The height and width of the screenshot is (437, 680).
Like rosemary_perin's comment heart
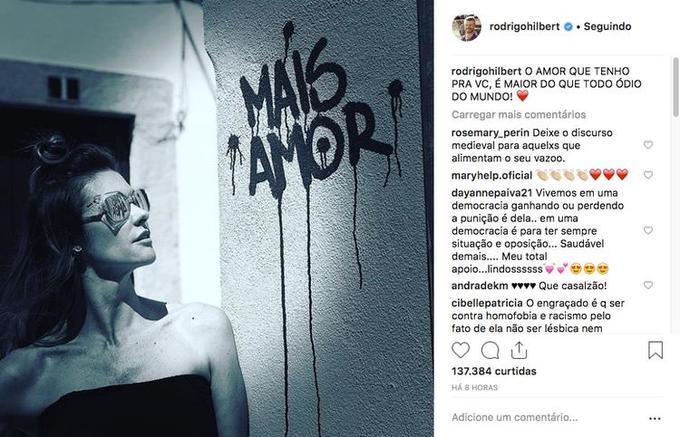coord(648,144)
